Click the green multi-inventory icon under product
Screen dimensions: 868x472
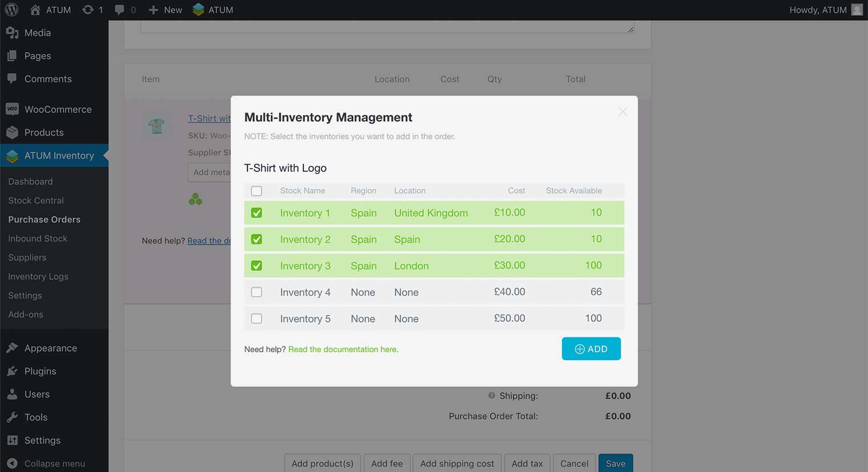tap(195, 199)
